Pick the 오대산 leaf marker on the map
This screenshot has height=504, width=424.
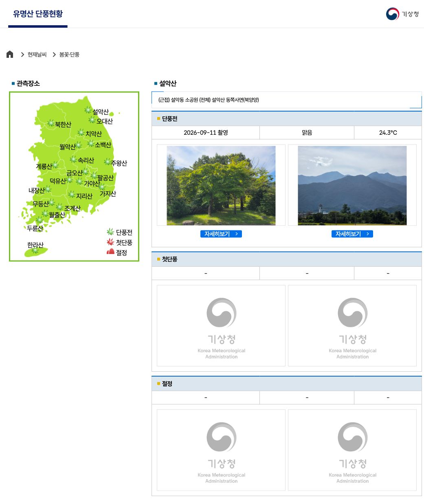(92, 120)
